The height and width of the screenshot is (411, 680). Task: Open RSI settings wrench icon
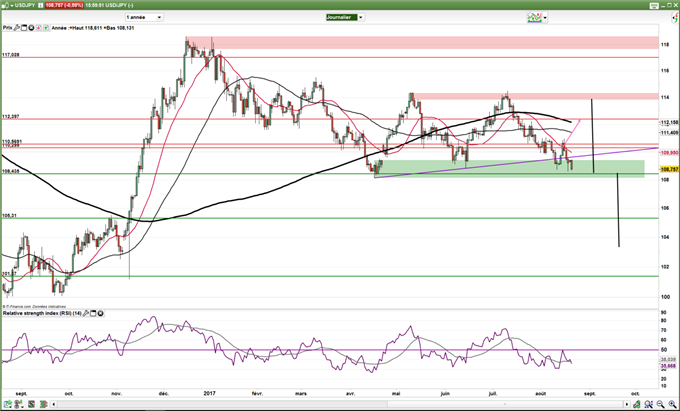coord(86,313)
